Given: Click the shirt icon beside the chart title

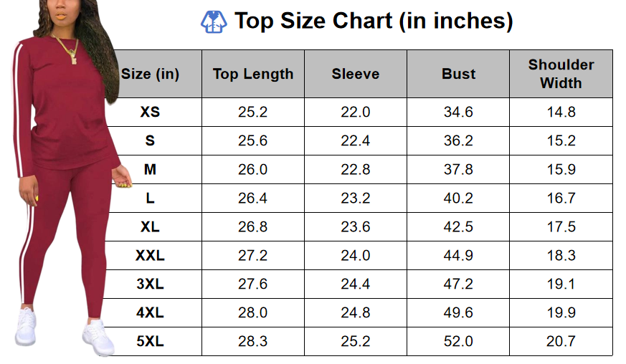Looking at the screenshot, I should [214, 21].
